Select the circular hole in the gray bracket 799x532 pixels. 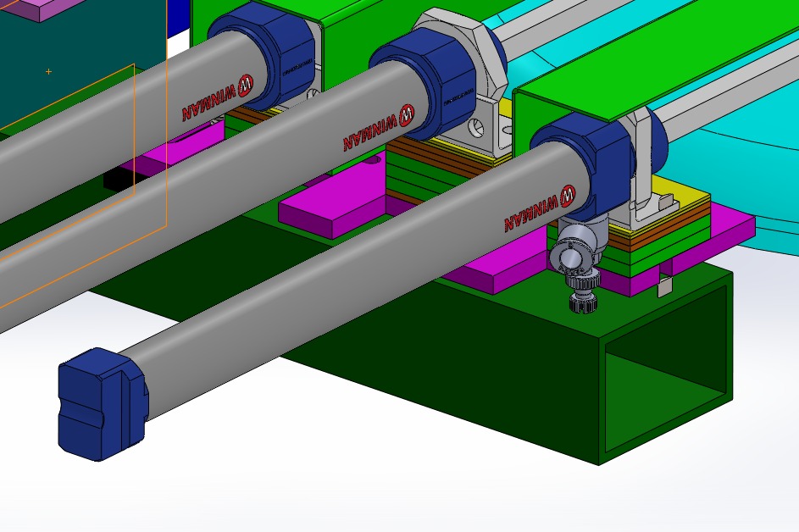477,129
